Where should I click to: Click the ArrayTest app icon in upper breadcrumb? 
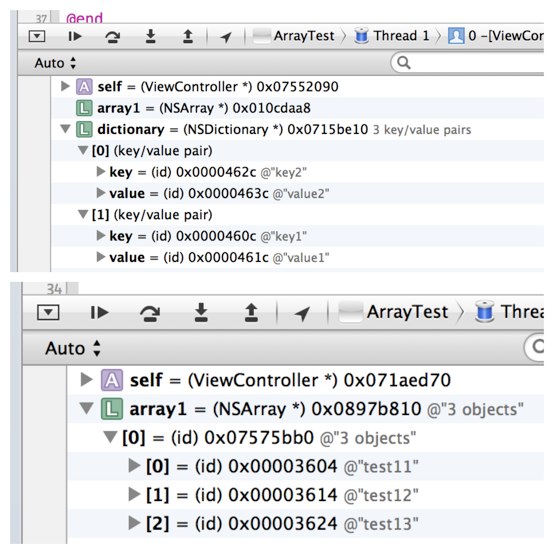262,36
